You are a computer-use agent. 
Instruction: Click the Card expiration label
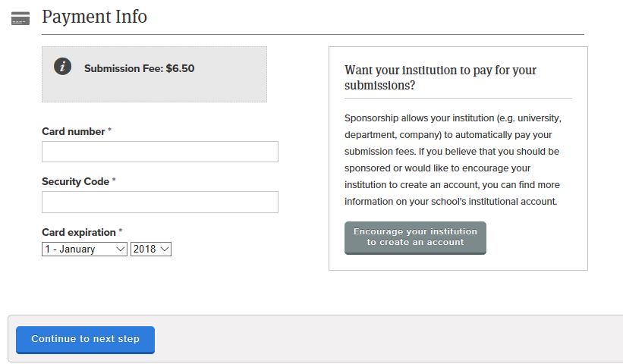click(79, 232)
